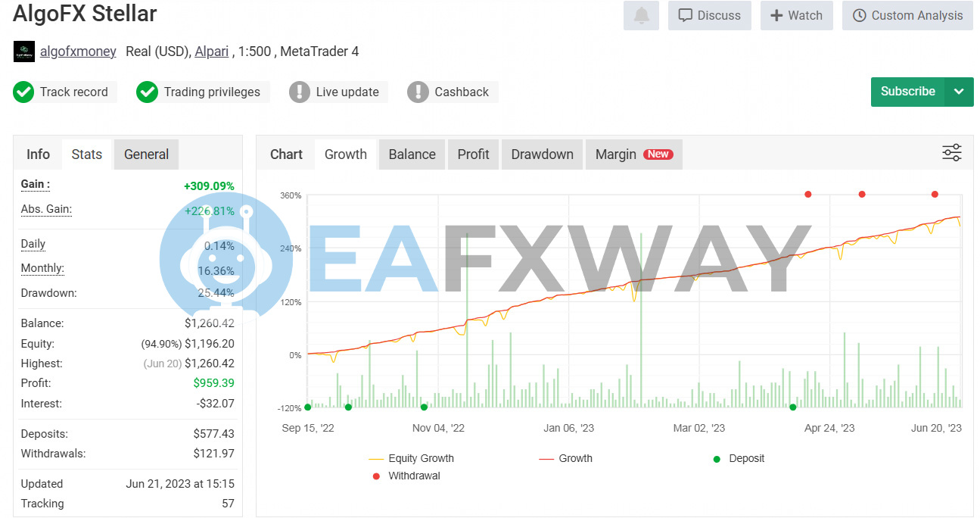Screen dimensions: 980x518
Task: Open the algofxmoney avatar image
Action: pyautogui.click(x=24, y=51)
